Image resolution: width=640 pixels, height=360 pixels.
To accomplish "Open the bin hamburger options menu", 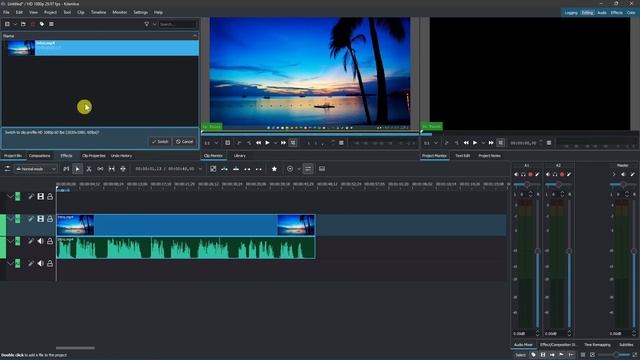I will tap(51, 24).
